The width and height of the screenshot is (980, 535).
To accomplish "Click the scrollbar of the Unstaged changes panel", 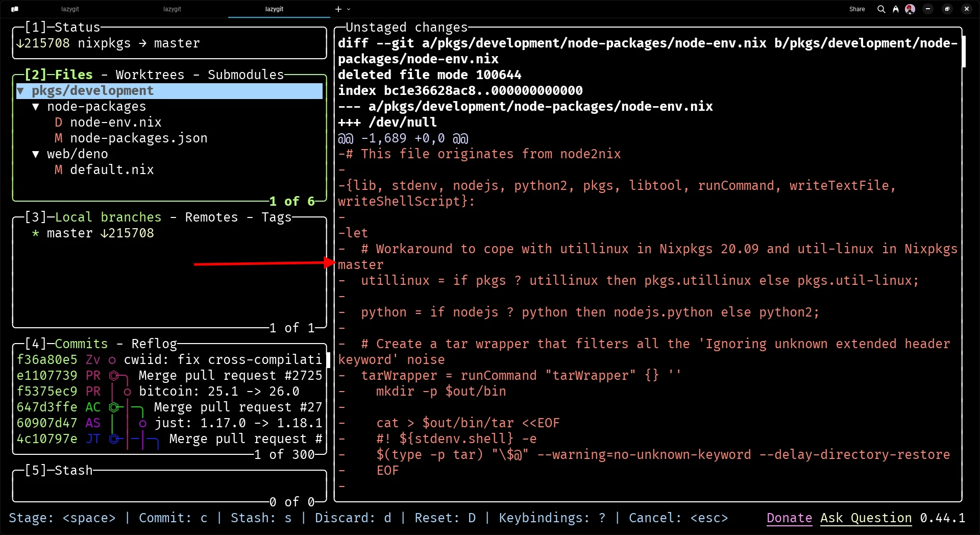I will (x=964, y=51).
